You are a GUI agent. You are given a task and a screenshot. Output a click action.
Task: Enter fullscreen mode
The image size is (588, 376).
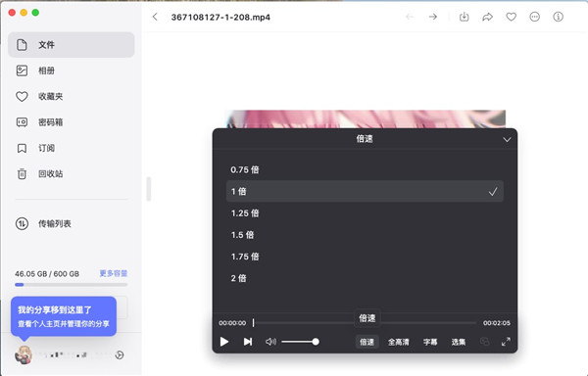[506, 342]
